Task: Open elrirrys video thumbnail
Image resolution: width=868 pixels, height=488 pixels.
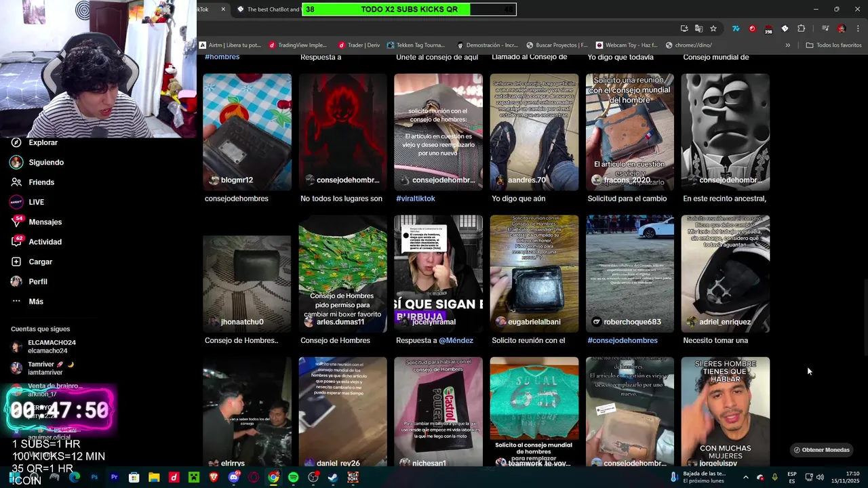Action: [x=247, y=412]
